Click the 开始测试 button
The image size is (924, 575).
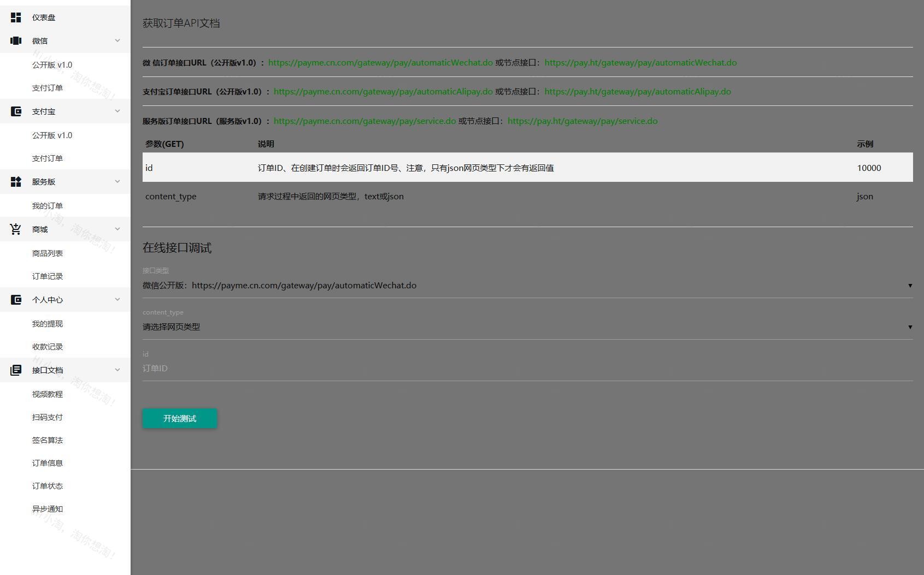180,418
